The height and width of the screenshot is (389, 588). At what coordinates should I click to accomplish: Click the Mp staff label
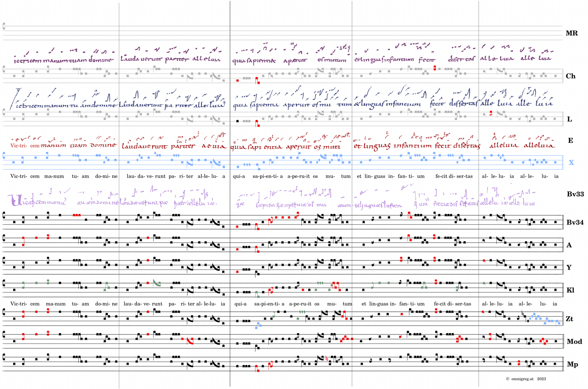point(572,364)
